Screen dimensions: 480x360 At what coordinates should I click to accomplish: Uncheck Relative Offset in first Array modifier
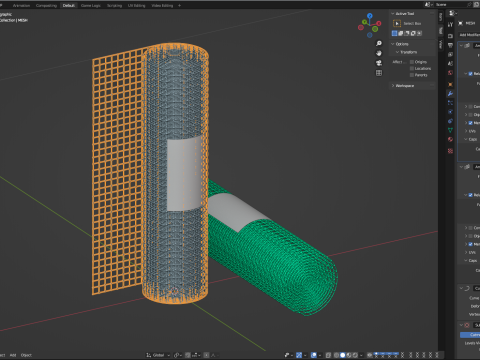coord(471,74)
